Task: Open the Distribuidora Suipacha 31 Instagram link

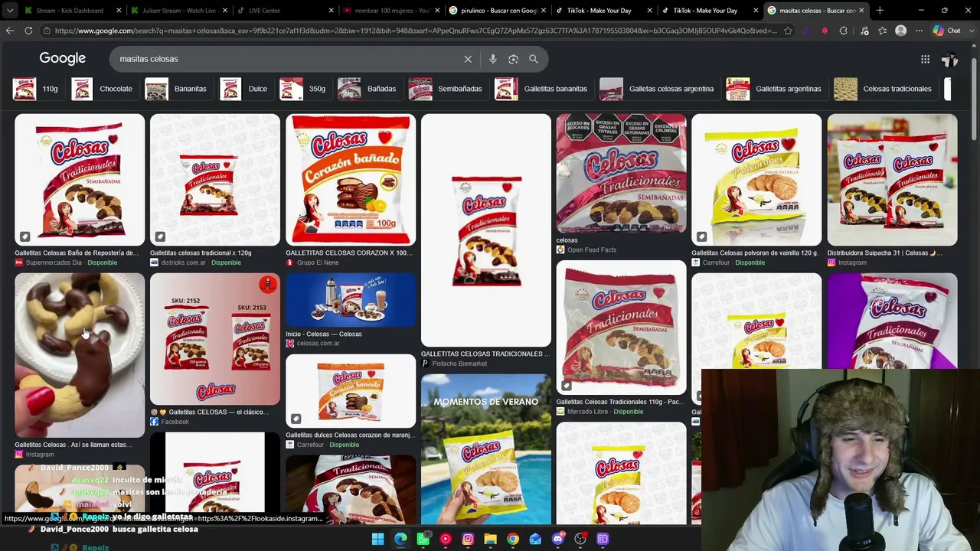Action: pyautogui.click(x=890, y=253)
